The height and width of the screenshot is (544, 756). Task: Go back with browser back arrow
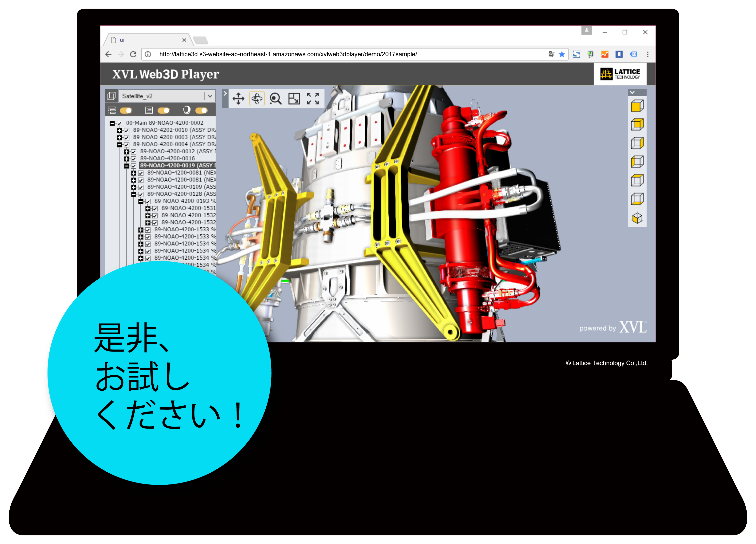[x=108, y=54]
